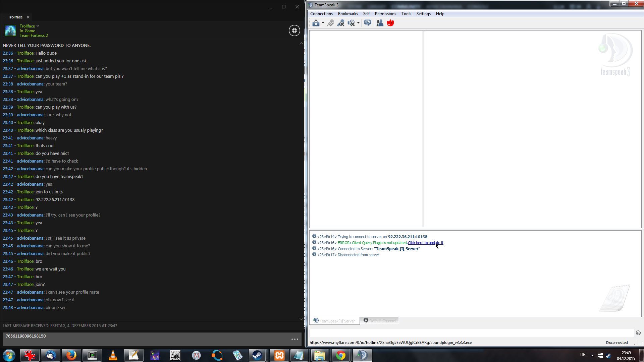Click the Steam chat message input field
644x362 pixels.
pyautogui.click(x=144, y=339)
